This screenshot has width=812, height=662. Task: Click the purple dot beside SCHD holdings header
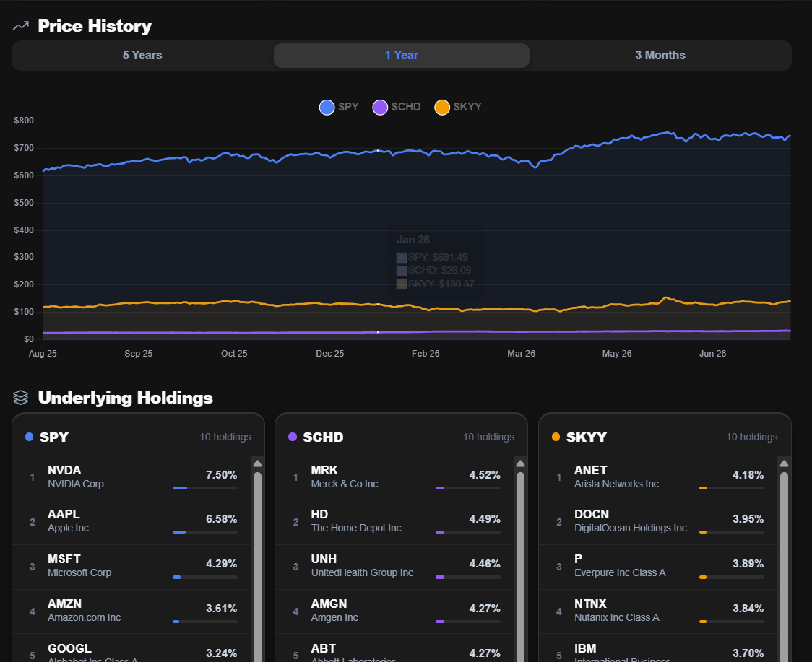(293, 437)
